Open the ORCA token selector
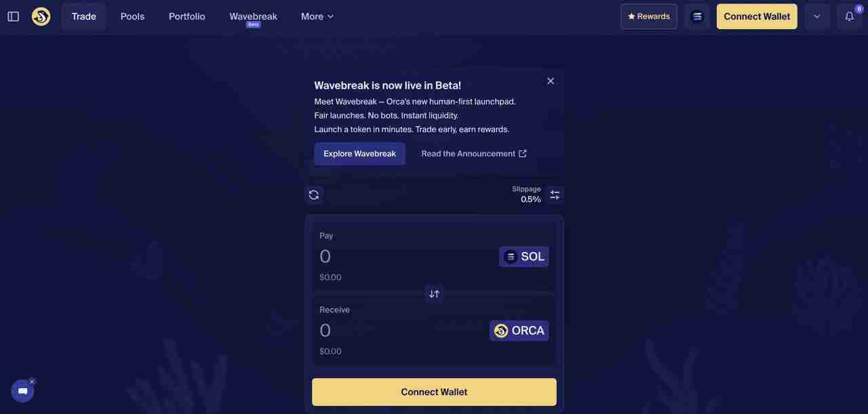 pos(519,331)
